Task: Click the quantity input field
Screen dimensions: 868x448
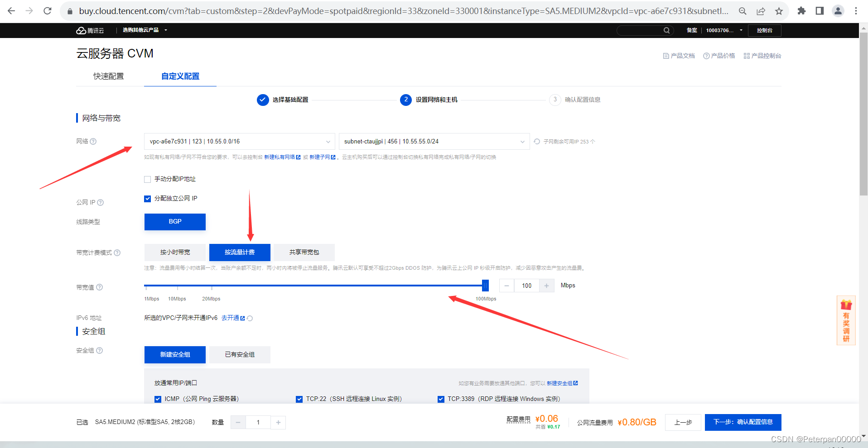Action: click(258, 422)
